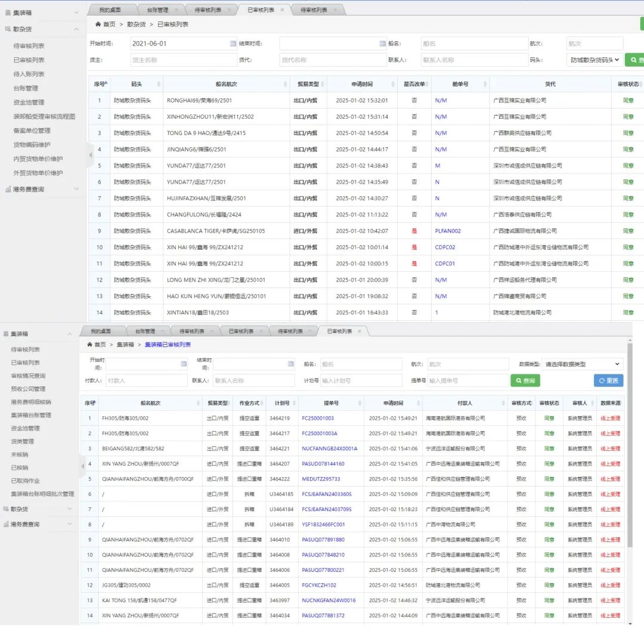Click sort arrows on 码头 column header
This screenshot has height=644, width=644.
pos(159,84)
